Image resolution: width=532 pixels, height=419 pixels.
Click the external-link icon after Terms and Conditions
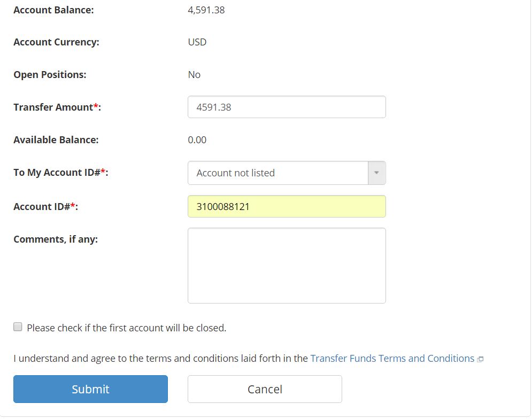pos(480,359)
